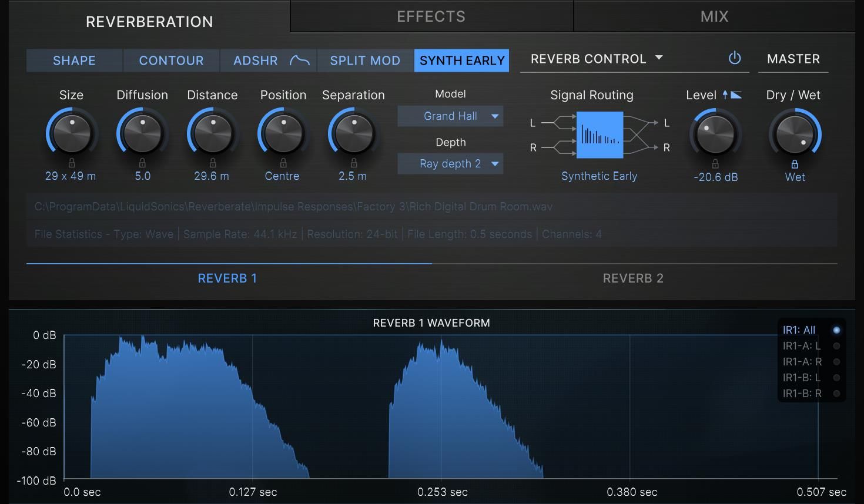Click the Level knob
Screen dimensions: 864x504
[715, 134]
